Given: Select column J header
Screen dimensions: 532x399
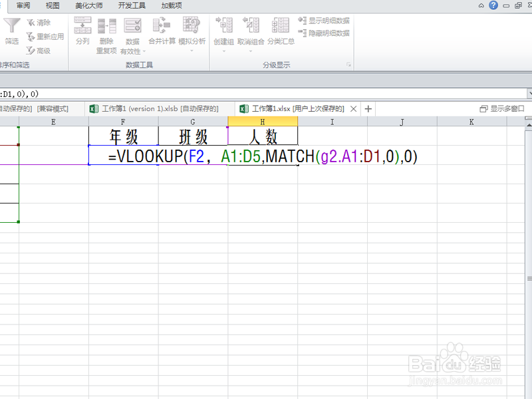Looking at the screenshot, I should click(x=402, y=122).
